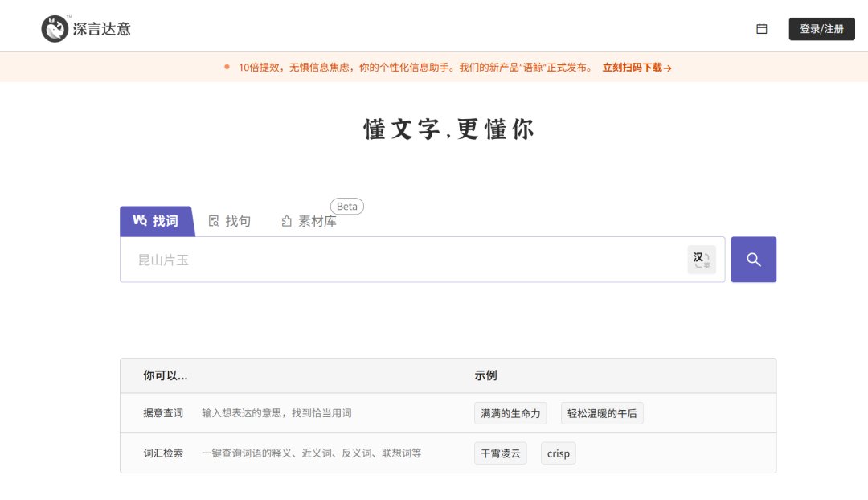Image resolution: width=868 pixels, height=500 pixels.
Task: Click the 轻松温暖的午后 example
Action: (602, 412)
